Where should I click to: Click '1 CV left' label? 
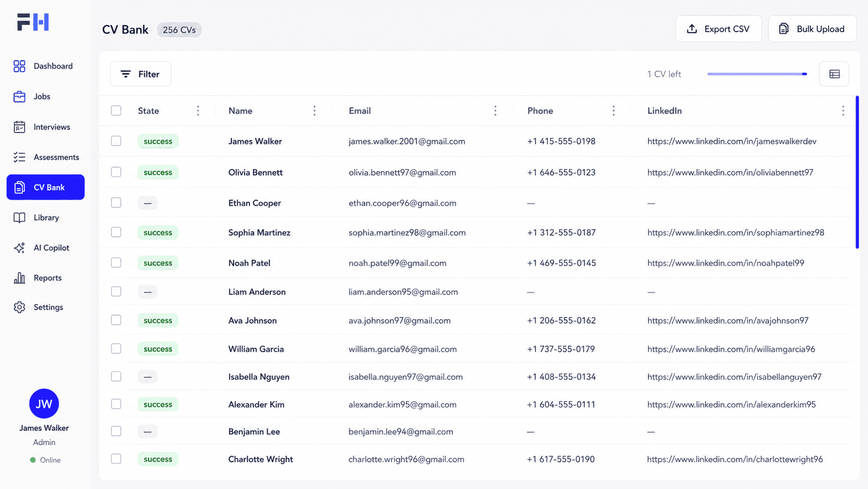tap(664, 74)
